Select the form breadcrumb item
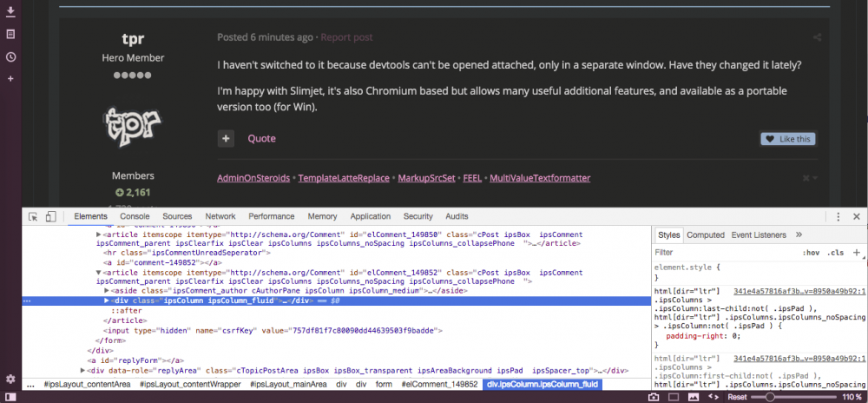Image resolution: width=868 pixels, height=403 pixels. click(384, 384)
